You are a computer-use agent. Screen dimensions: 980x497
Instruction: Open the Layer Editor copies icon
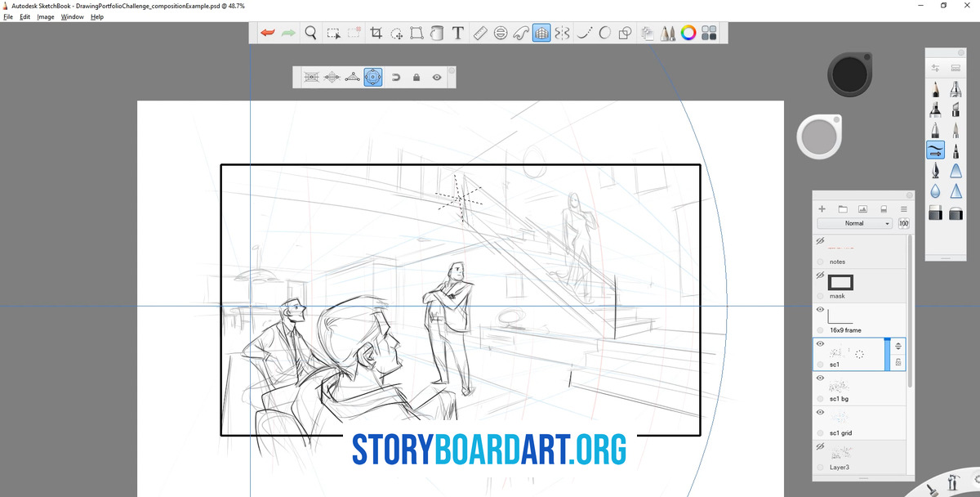pos(648,33)
